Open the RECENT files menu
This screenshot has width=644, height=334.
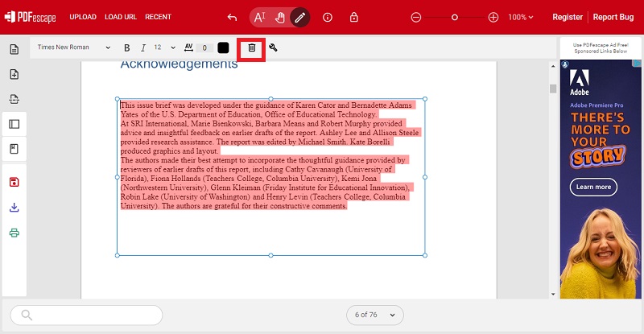(158, 17)
